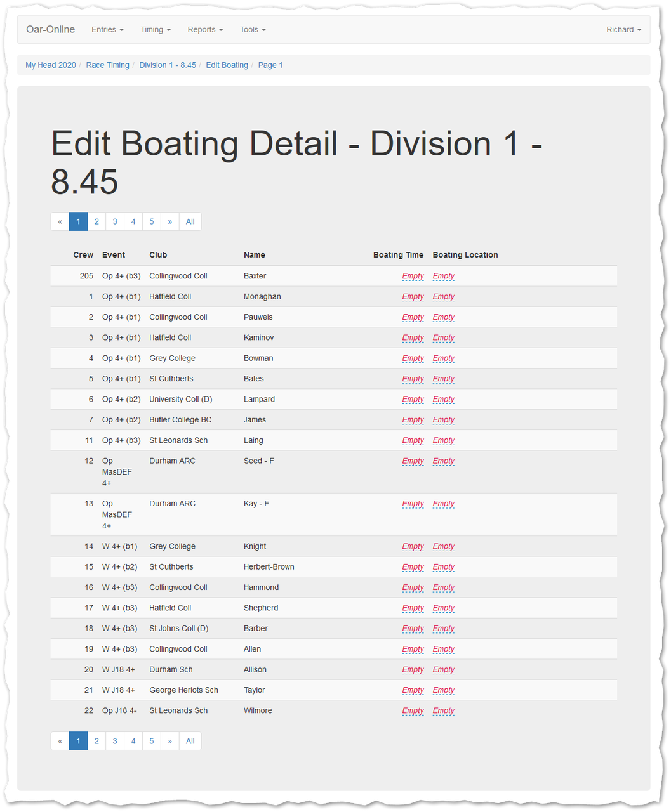The image size is (671, 812).
Task: Click the Edit Boating breadcrumb link
Action: pyautogui.click(x=227, y=65)
